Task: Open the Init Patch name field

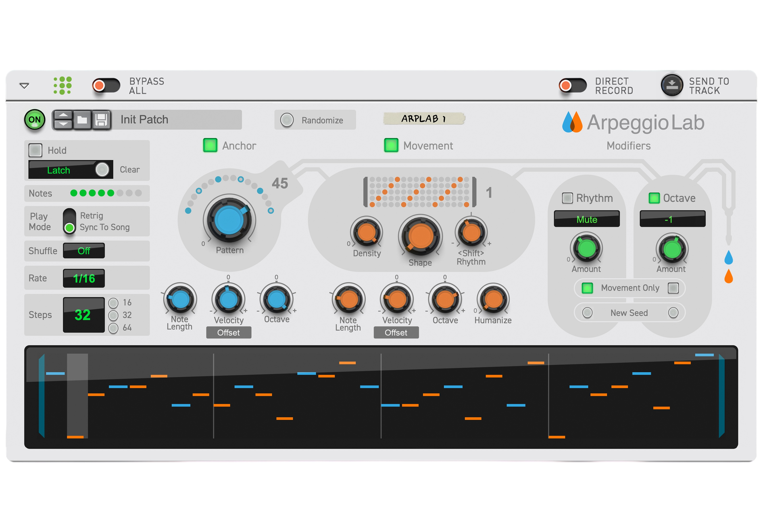Action: 176,120
